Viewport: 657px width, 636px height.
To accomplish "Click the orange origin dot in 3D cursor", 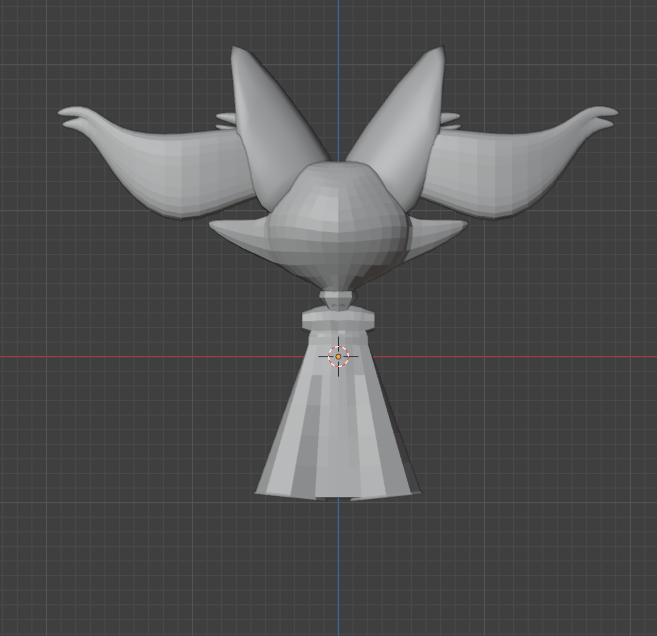I will click(339, 357).
